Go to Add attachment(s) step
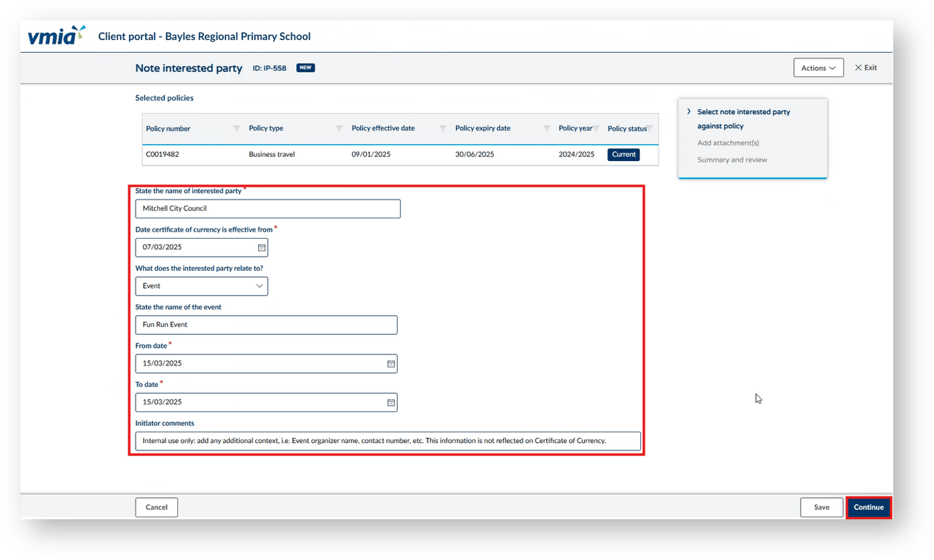 (x=728, y=143)
